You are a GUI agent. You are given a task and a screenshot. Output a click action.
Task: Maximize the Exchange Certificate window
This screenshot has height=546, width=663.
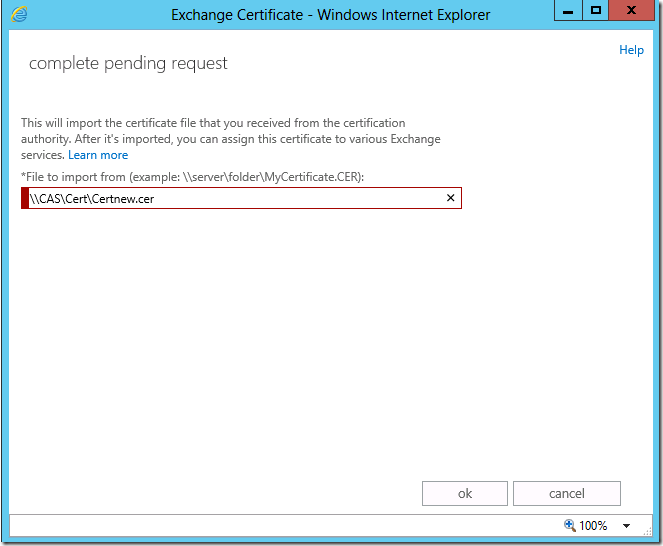[595, 11]
